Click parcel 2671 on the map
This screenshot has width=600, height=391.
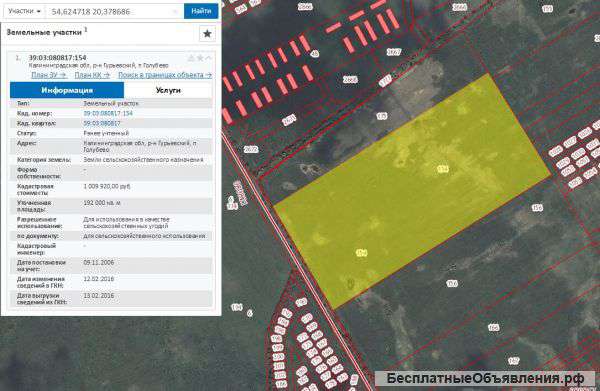pyautogui.click(x=289, y=120)
